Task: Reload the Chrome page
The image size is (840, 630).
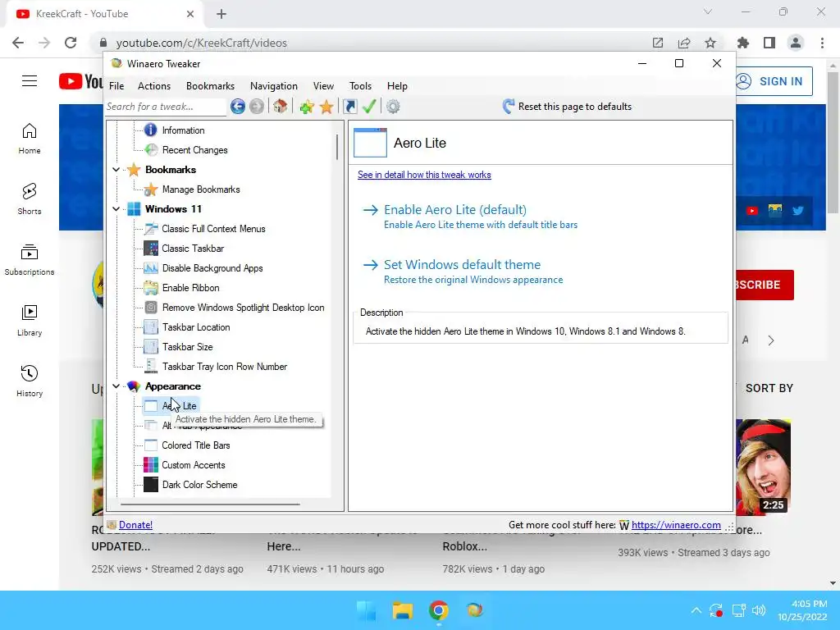Action: coord(71,43)
